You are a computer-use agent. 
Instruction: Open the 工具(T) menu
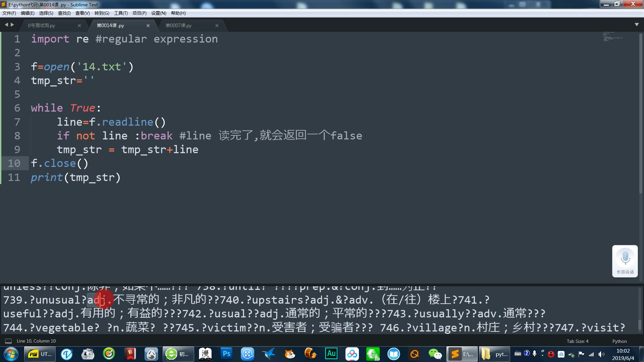(121, 13)
